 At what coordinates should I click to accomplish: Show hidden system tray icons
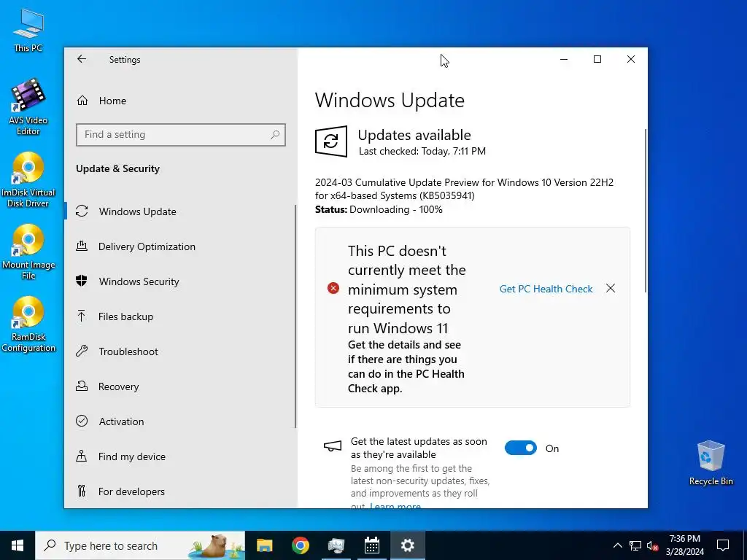point(617,545)
